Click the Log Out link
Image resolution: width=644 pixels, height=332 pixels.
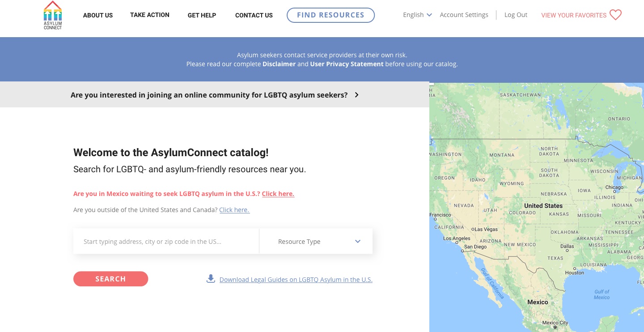click(x=516, y=15)
